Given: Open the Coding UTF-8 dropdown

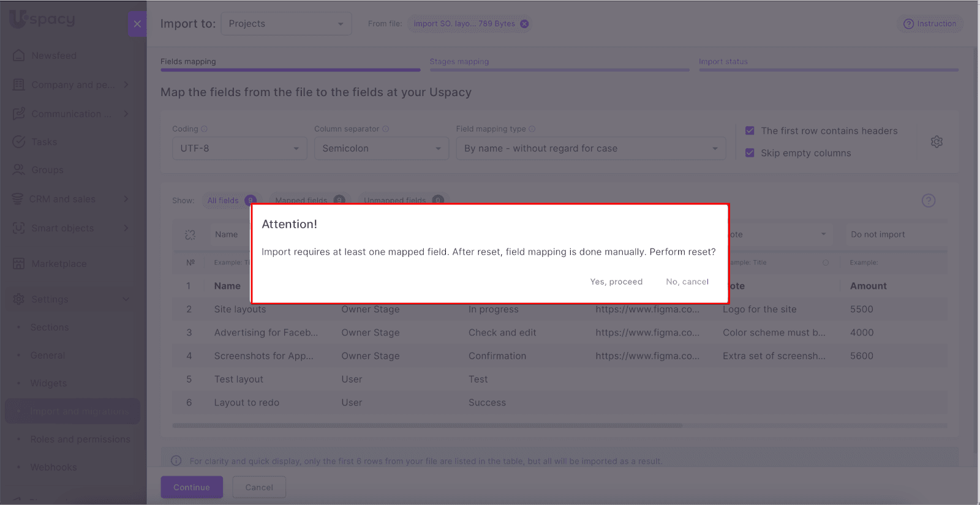Looking at the screenshot, I should tap(239, 149).
